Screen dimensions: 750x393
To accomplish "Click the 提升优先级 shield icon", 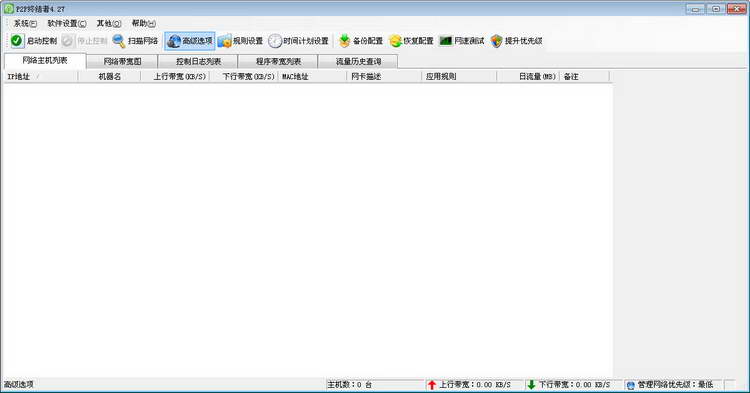I will coord(497,41).
